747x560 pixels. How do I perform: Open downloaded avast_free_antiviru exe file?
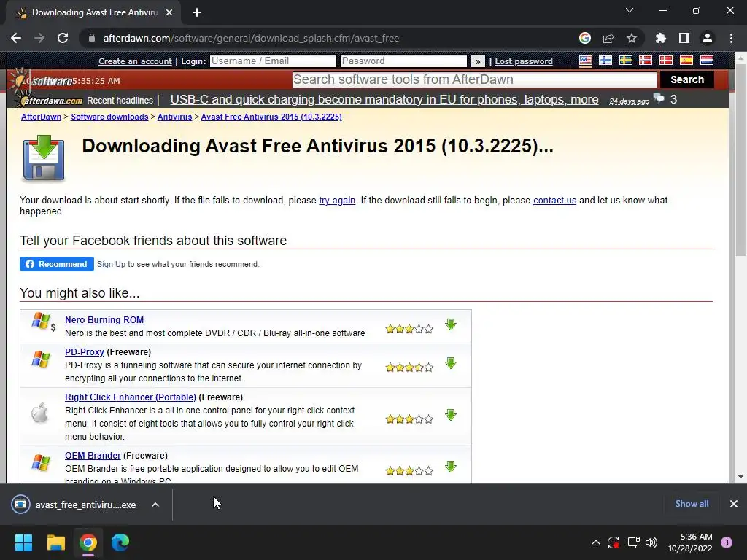[x=74, y=505]
